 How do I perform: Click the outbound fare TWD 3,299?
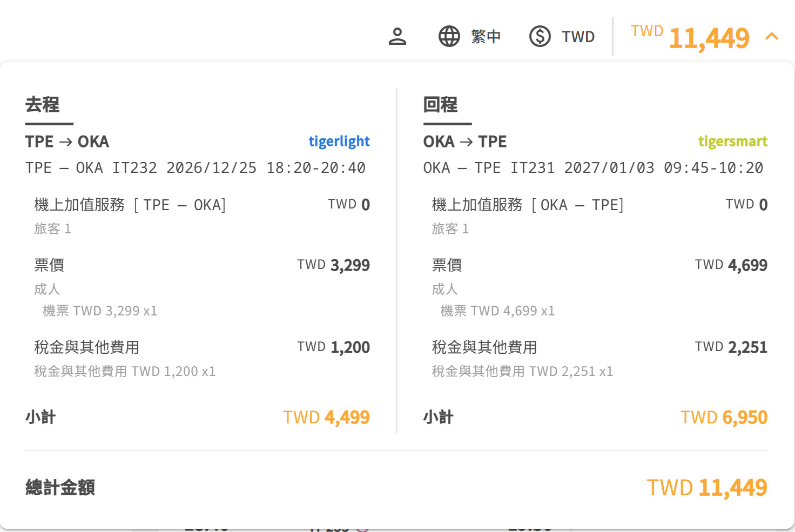333,265
